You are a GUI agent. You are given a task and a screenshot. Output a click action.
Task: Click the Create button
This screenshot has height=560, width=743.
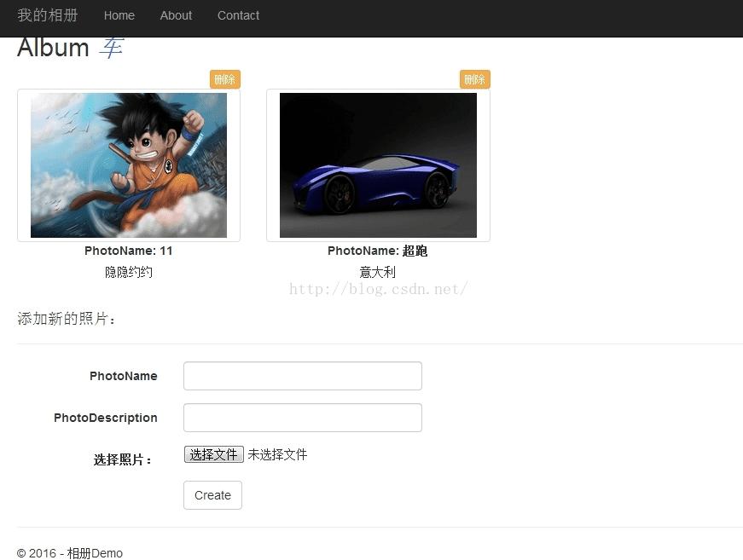pyautogui.click(x=212, y=495)
